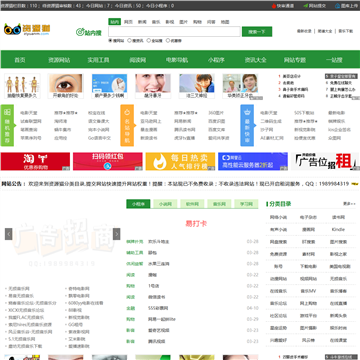The height and width of the screenshot is (360, 360).
Task: Click the green search button
Action: pos(257,32)
